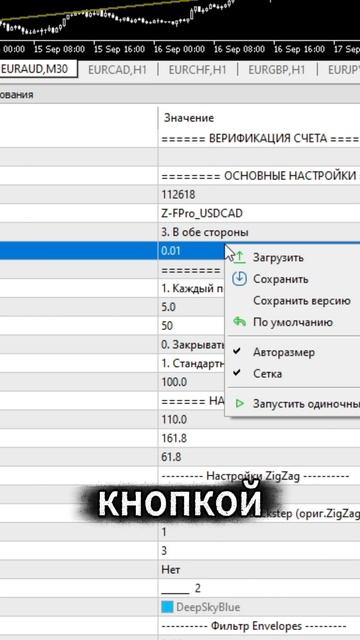
Task: Open the Нет value dropdown cell
Action: click(x=259, y=569)
